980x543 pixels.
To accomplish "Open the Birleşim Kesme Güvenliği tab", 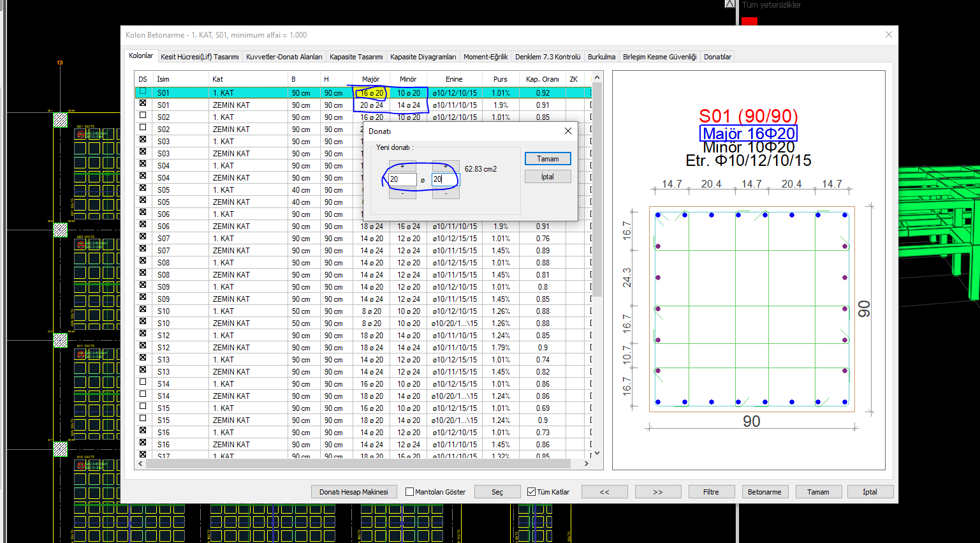I will pyautogui.click(x=660, y=57).
